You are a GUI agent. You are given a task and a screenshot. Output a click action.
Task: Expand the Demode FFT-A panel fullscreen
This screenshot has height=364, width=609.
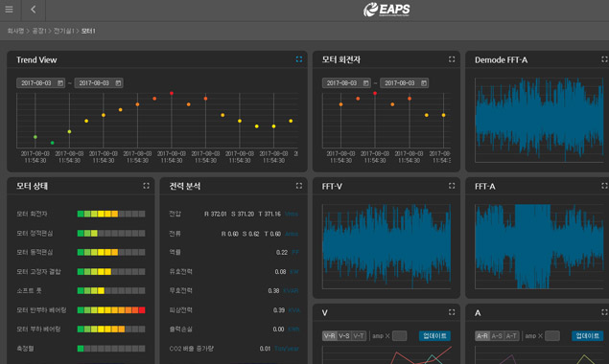click(x=604, y=59)
